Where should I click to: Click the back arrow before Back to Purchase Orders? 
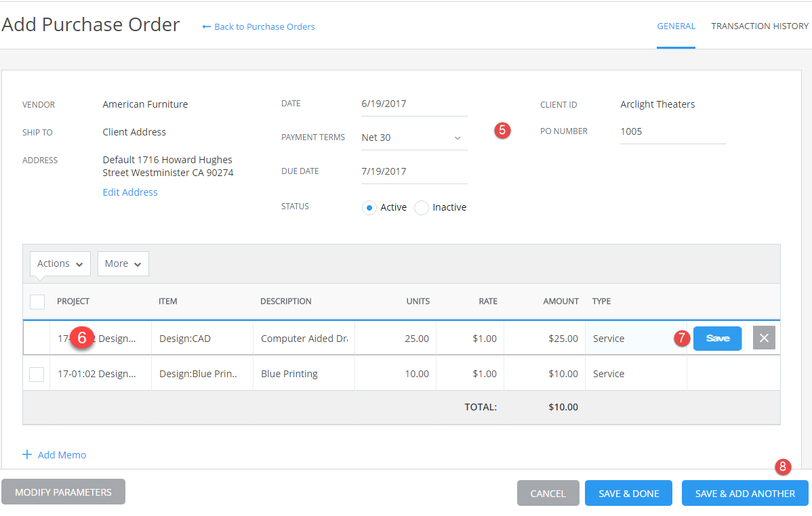click(x=206, y=27)
